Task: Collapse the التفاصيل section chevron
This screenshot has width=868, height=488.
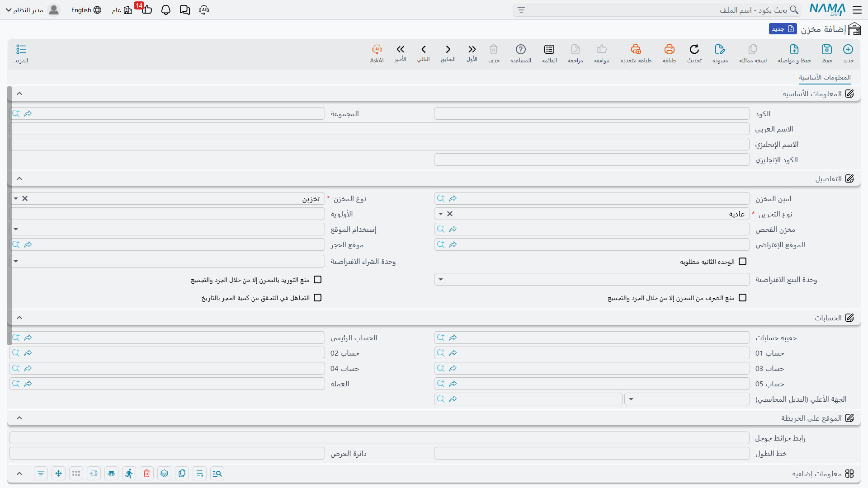Action: pyautogui.click(x=19, y=178)
